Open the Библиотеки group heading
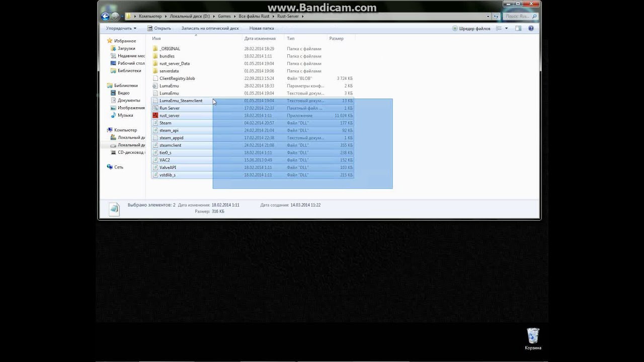This screenshot has height=362, width=644. point(126,85)
